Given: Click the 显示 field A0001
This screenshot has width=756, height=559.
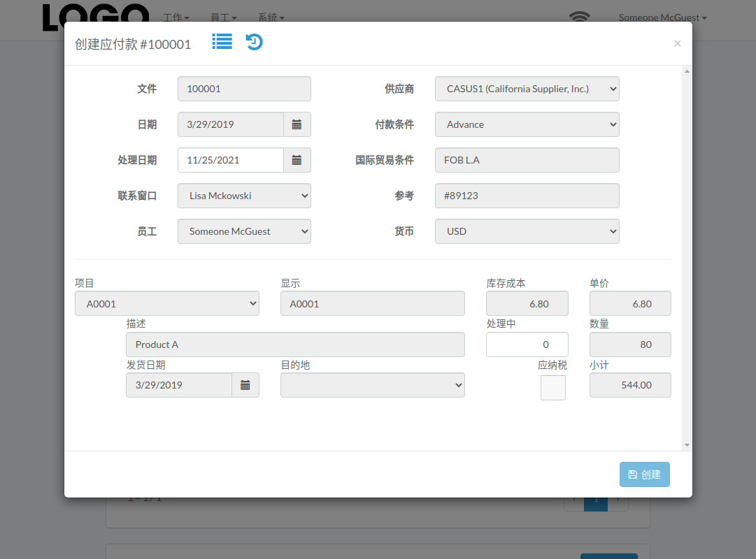Looking at the screenshot, I should (x=372, y=303).
